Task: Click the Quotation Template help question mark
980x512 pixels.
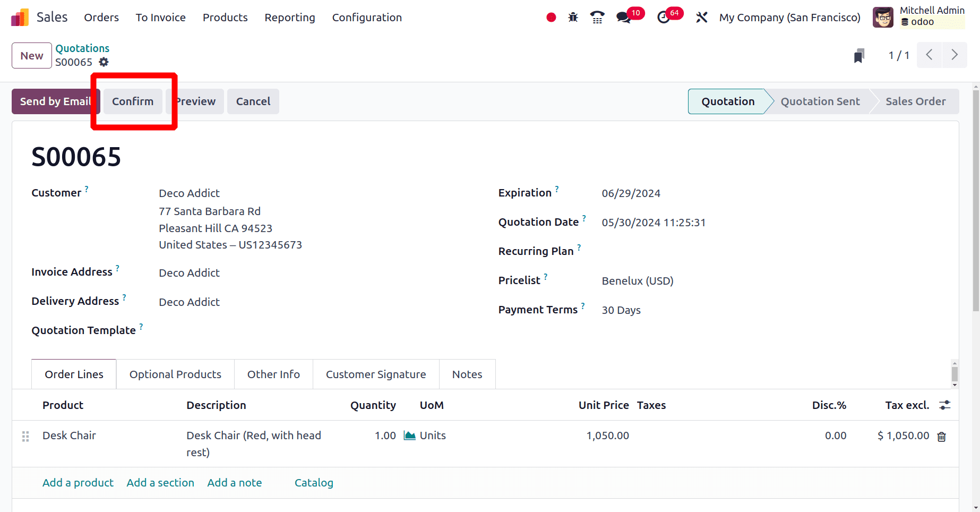Action: (x=141, y=327)
